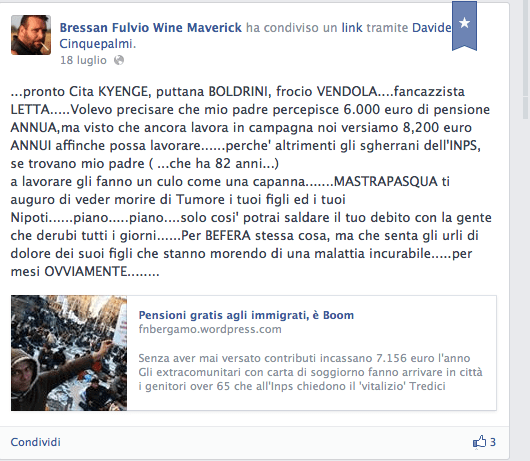Open Davide's profile from the header
The height and width of the screenshot is (461, 530).
(432, 27)
